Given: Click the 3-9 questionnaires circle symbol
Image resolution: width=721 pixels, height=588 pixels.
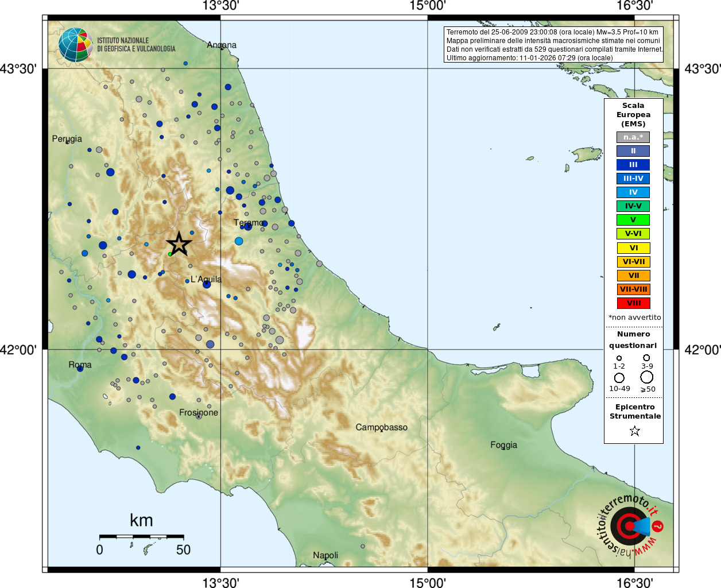Looking at the screenshot, I should 646,358.
